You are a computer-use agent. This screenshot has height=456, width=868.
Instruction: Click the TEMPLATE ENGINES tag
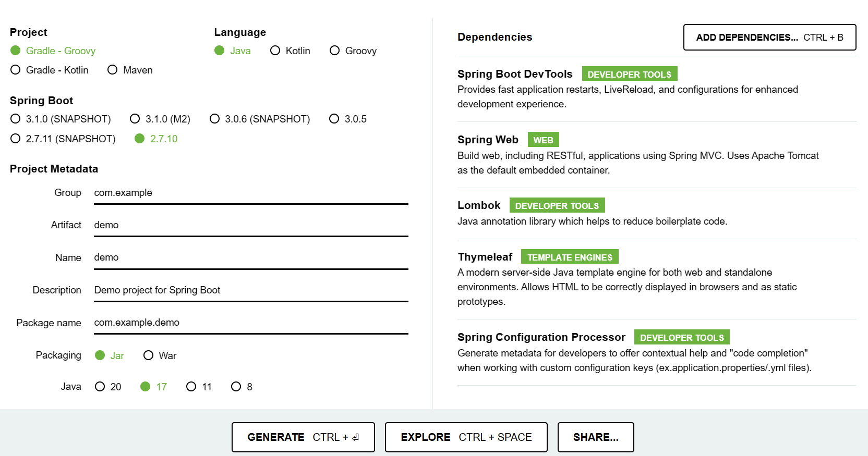(570, 257)
